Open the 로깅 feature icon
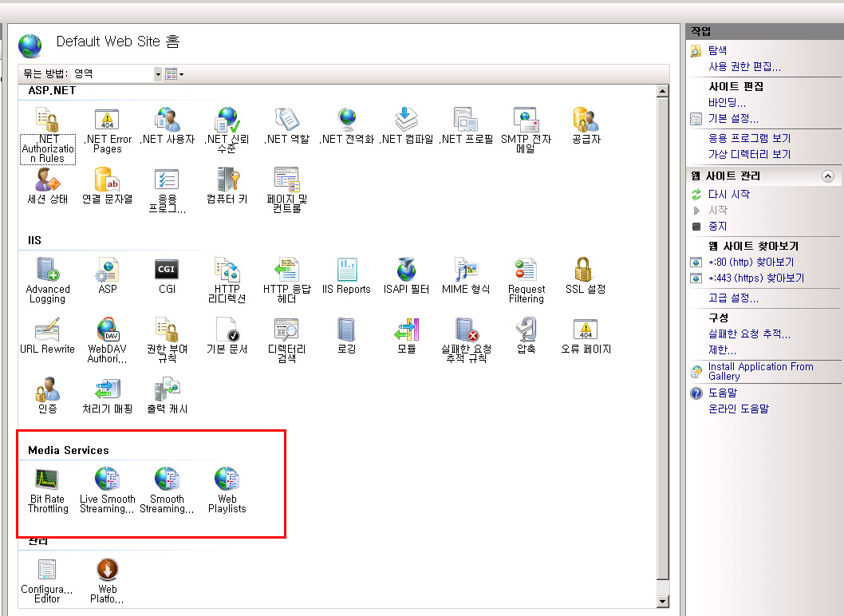The height and width of the screenshot is (616, 844). click(346, 335)
